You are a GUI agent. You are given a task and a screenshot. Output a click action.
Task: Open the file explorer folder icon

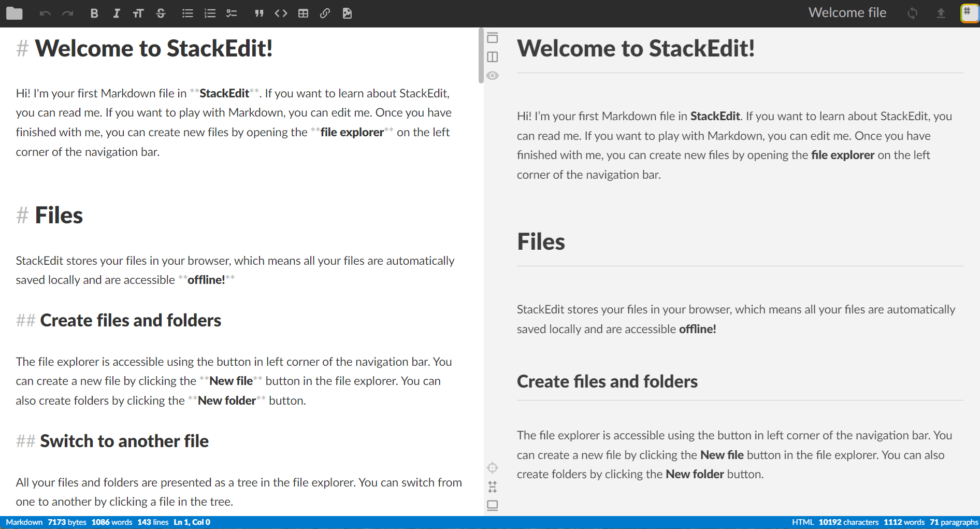[14, 13]
